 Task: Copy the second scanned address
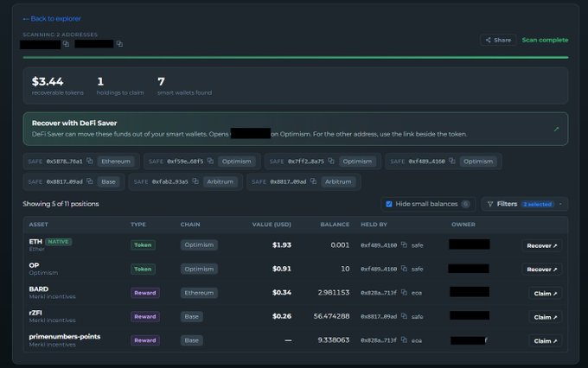click(x=119, y=44)
